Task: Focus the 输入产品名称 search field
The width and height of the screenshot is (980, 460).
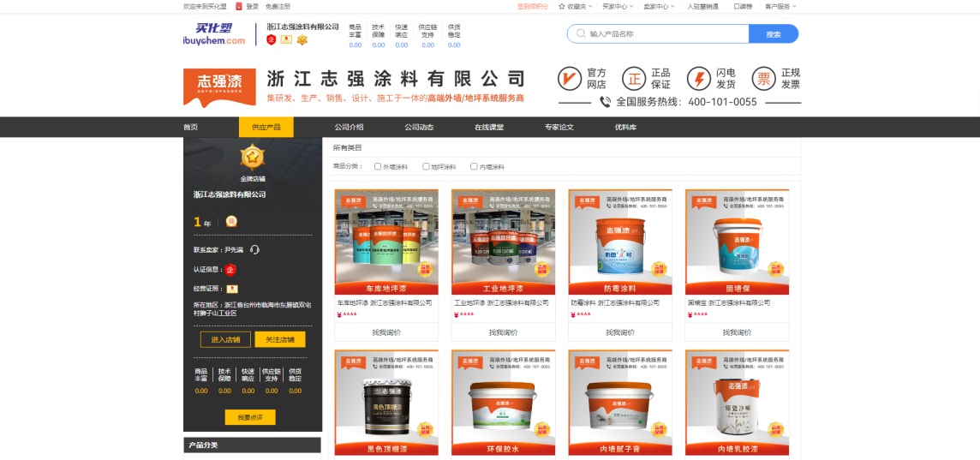Action: tap(658, 33)
